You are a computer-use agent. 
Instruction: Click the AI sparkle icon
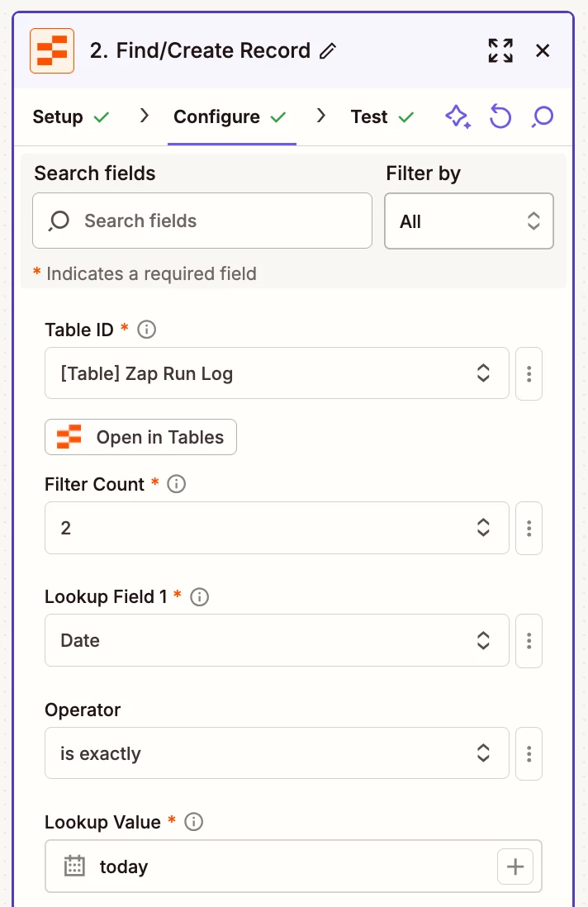(x=458, y=117)
